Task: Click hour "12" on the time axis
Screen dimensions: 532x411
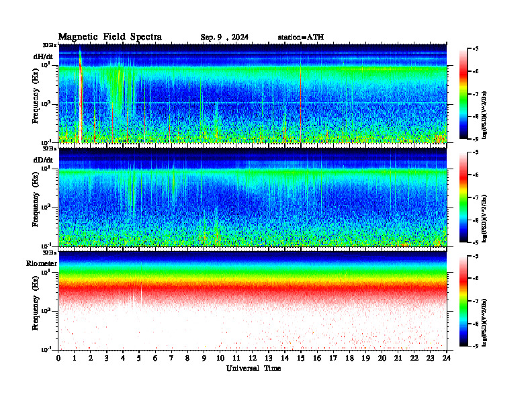Action: coord(253,359)
